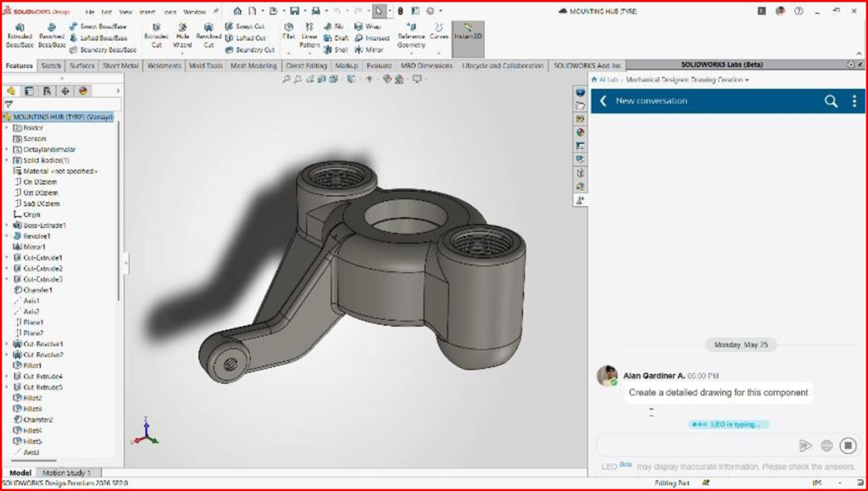Open the Hole Wizard tool
This screenshot has height=491, width=868.
pyautogui.click(x=182, y=36)
